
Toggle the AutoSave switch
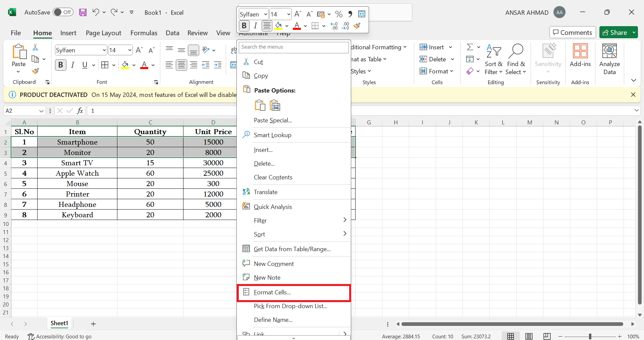[63, 12]
